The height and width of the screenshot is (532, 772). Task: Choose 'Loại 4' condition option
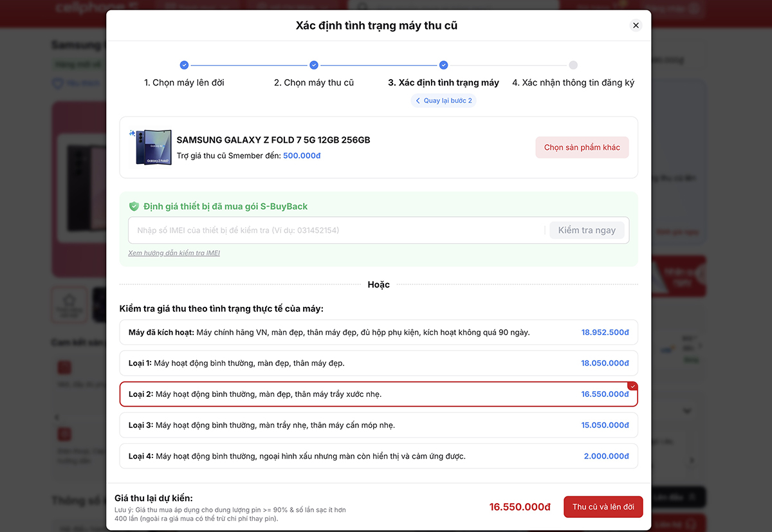coord(378,456)
